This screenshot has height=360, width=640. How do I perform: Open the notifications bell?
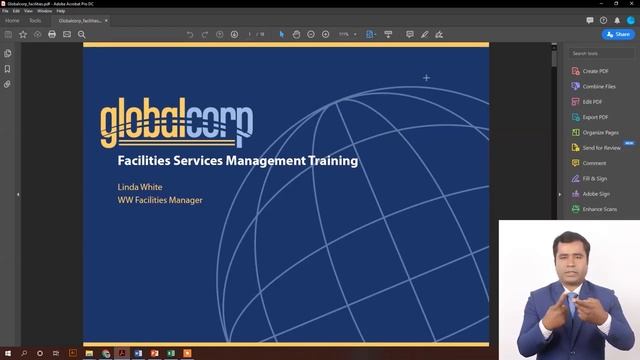click(617, 20)
